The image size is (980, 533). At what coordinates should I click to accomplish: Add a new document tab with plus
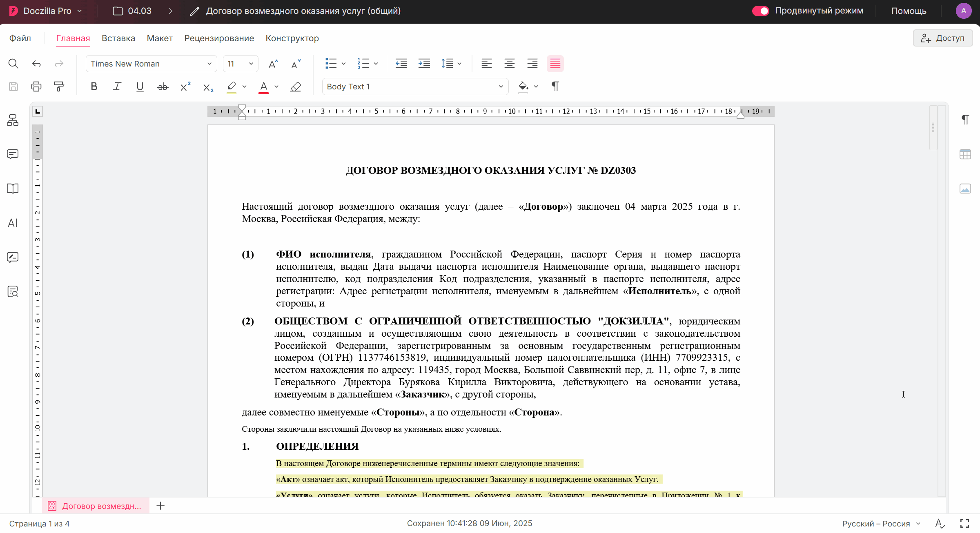pyautogui.click(x=160, y=506)
